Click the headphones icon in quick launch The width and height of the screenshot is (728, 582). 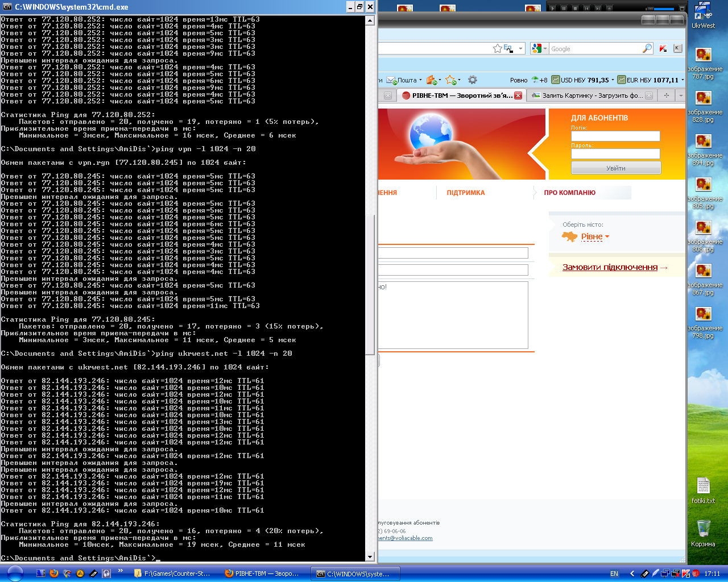106,573
